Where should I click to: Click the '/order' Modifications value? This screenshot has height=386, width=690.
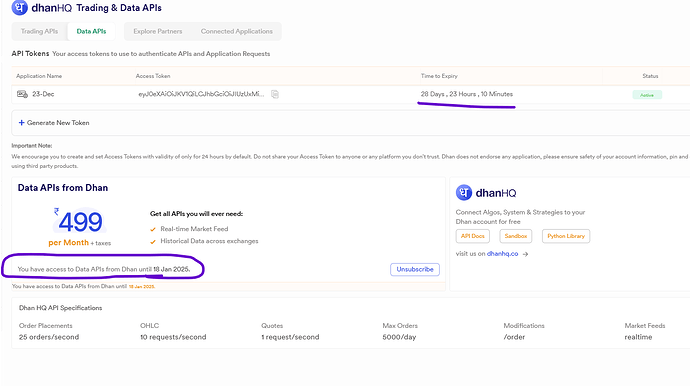(514, 337)
